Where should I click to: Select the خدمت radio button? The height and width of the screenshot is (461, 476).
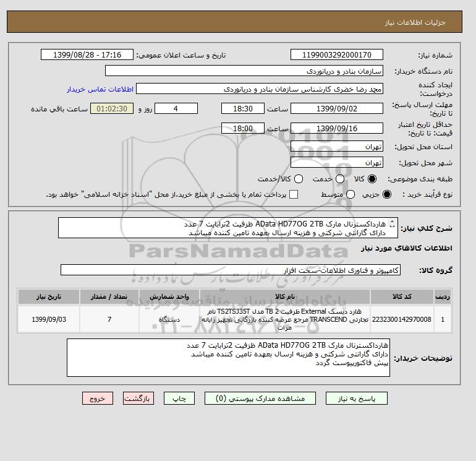point(340,179)
